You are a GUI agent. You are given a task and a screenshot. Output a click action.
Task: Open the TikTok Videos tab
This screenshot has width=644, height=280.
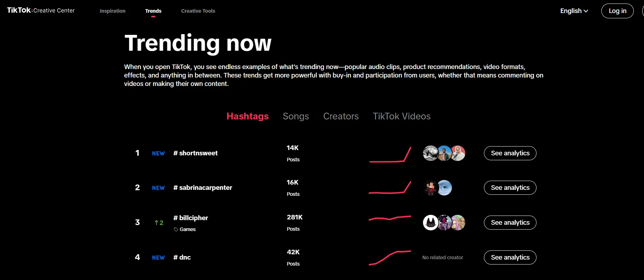pos(401,116)
